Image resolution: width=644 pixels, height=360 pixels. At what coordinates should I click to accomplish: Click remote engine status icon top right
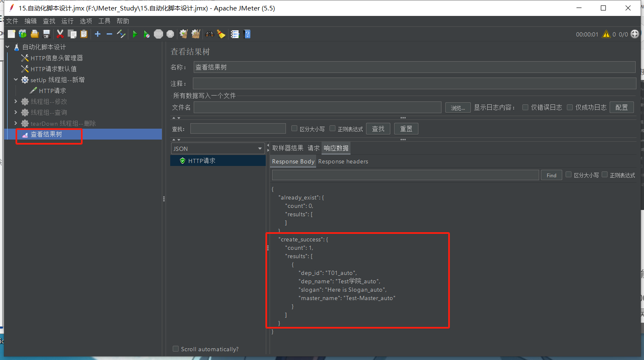[x=635, y=34]
